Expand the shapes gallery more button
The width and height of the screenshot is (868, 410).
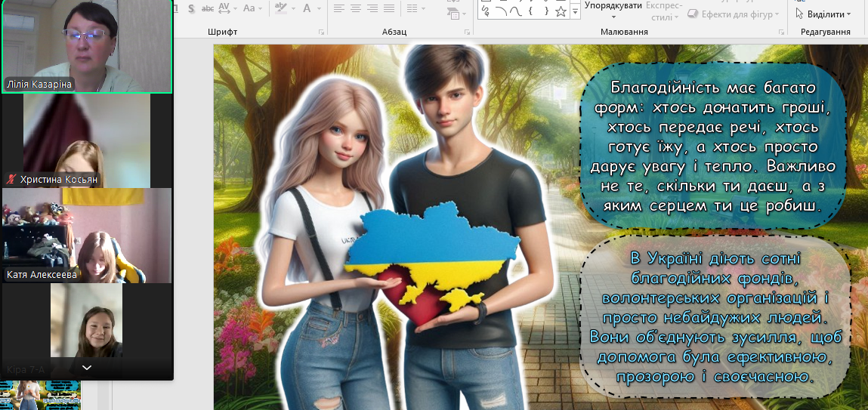[x=576, y=11]
